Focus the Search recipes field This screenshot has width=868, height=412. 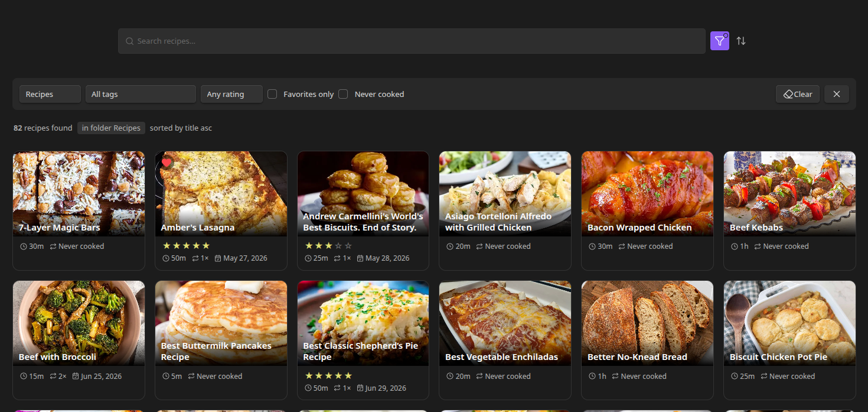[412, 41]
